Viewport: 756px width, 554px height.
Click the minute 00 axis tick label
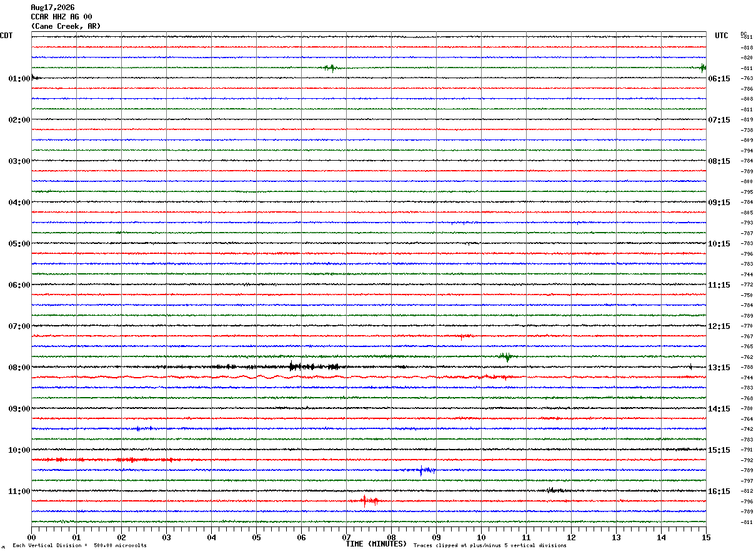pos(31,537)
